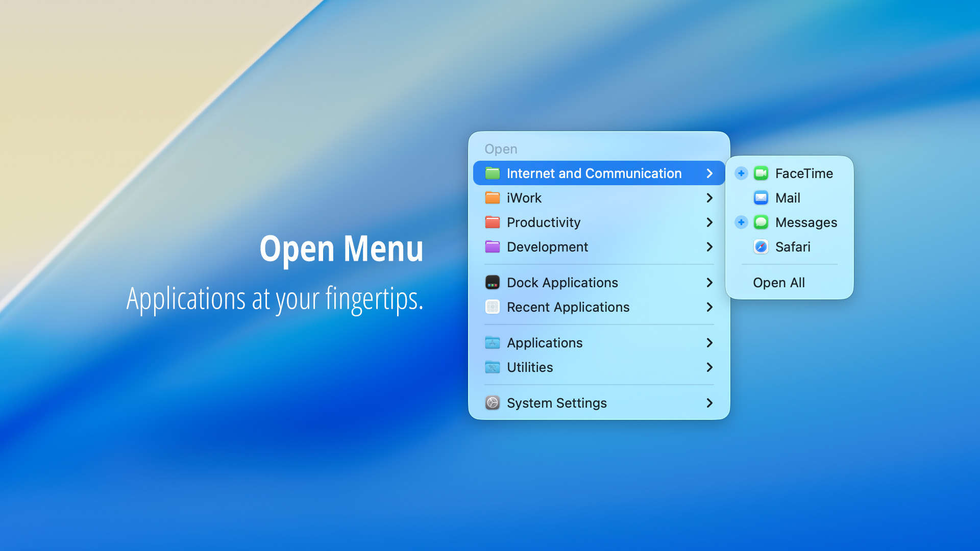This screenshot has height=551, width=980.
Task: Open the Applications menu entry
Action: [599, 343]
